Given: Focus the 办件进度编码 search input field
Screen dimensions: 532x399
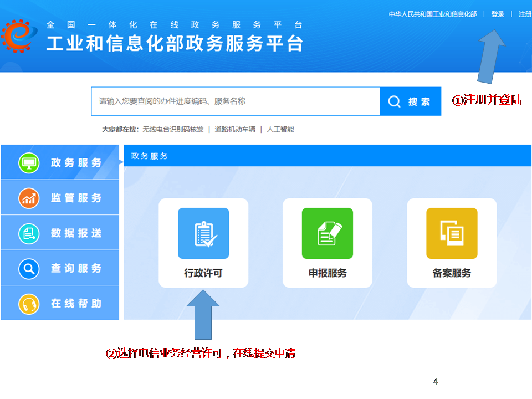Looking at the screenshot, I should [x=236, y=101].
